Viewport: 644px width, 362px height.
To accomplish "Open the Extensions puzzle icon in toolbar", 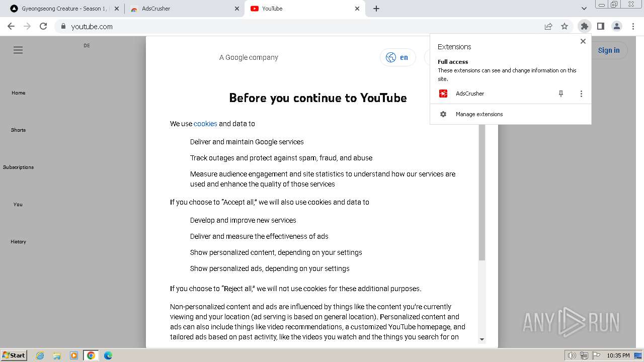I will 584,26.
